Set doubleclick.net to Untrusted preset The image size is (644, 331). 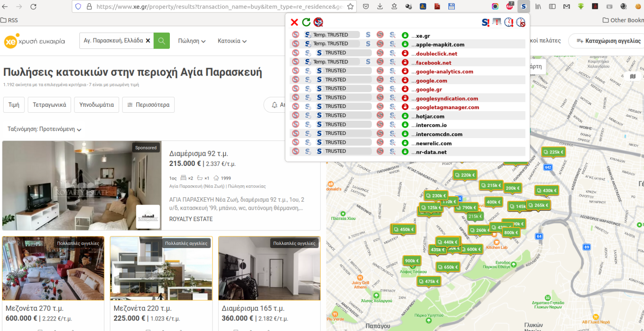click(380, 53)
